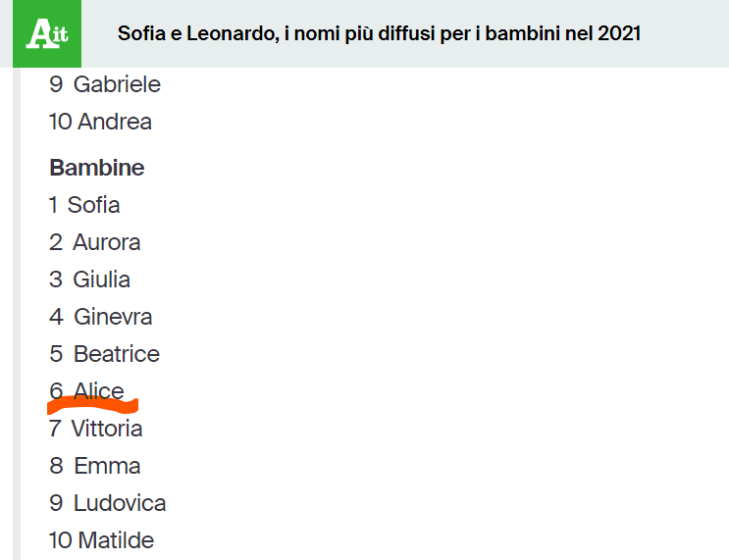Screen dimensions: 729x560
Task: Click the orange underline mark below Alice
Action: pyautogui.click(x=93, y=405)
